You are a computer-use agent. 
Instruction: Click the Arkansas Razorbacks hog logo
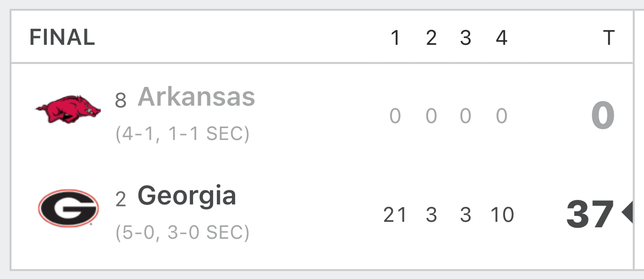[x=69, y=109]
